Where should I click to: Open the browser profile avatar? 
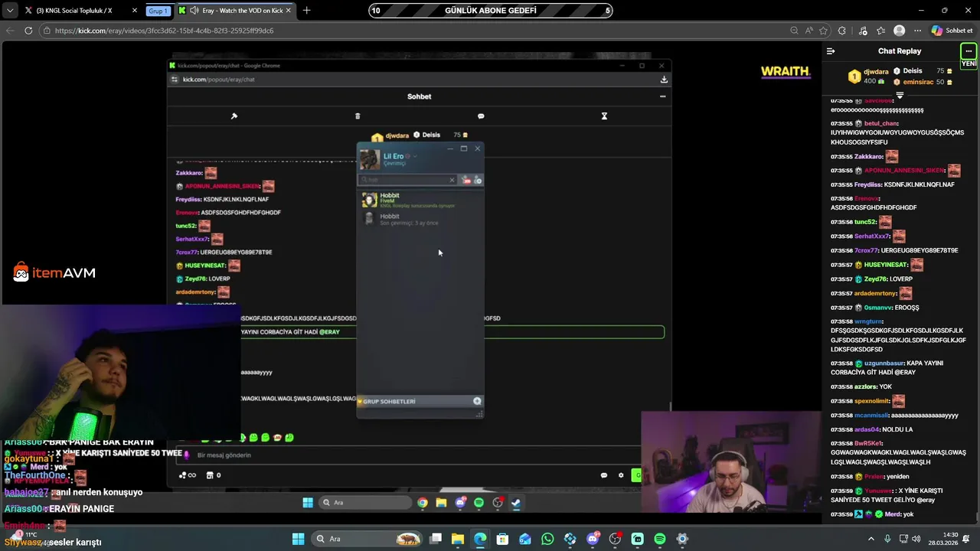[900, 31]
